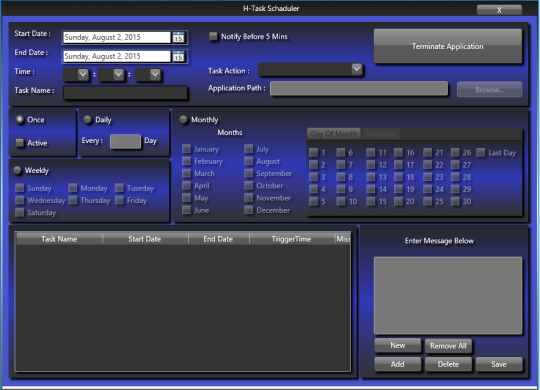
Task: Check the Tuseday weekday box
Action: tap(119, 188)
